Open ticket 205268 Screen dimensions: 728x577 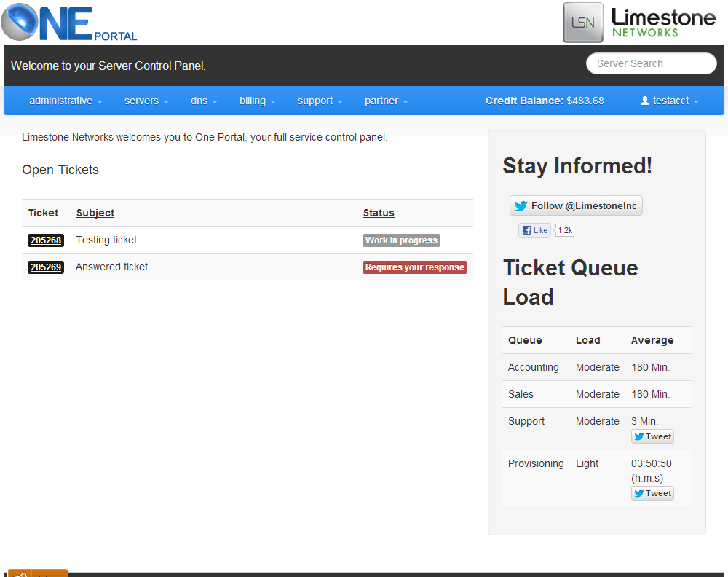pos(45,240)
